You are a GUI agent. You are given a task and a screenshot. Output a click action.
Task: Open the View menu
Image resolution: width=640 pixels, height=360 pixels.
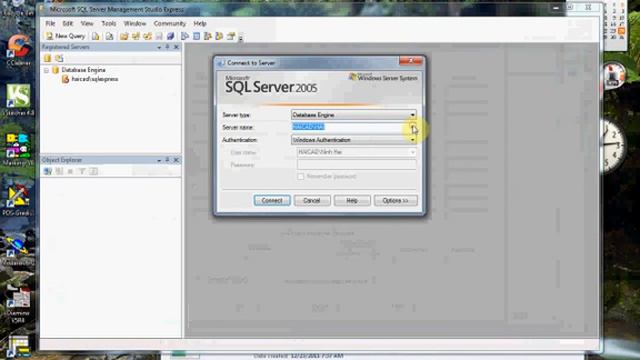pos(87,23)
